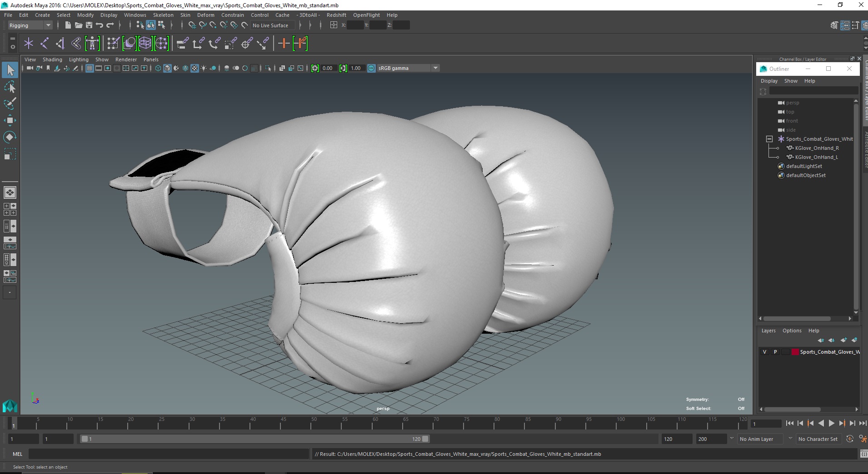The image size is (868, 474).
Task: Click the orange Set Key shelf icon
Action: tap(284, 44)
